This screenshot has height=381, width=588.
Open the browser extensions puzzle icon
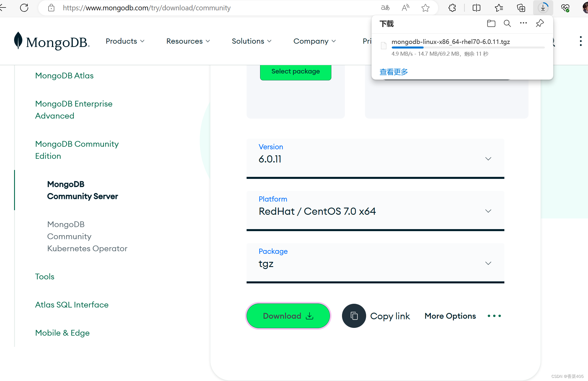(x=452, y=8)
